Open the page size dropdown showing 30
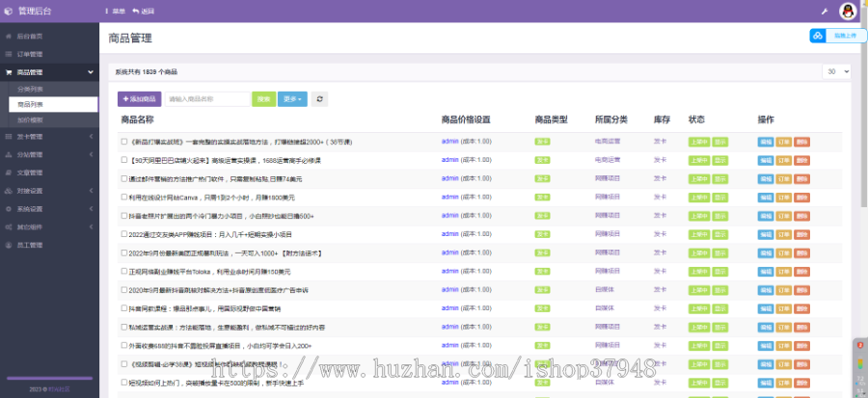This screenshot has height=398, width=868. (836, 72)
